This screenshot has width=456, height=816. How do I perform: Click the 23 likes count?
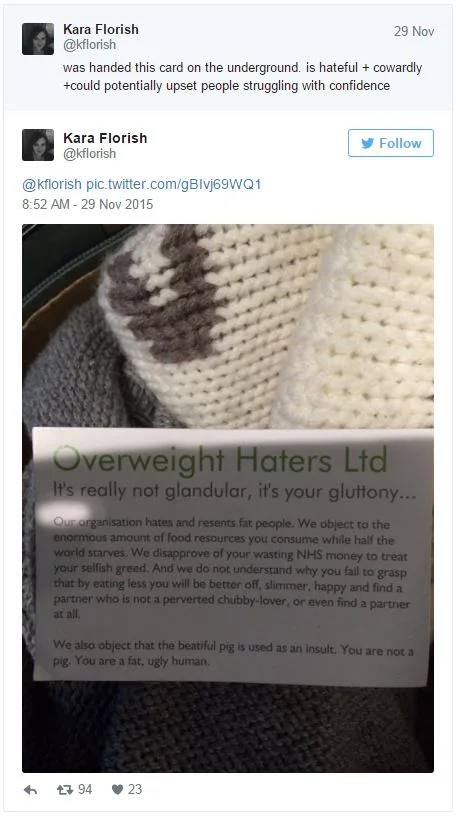point(135,790)
